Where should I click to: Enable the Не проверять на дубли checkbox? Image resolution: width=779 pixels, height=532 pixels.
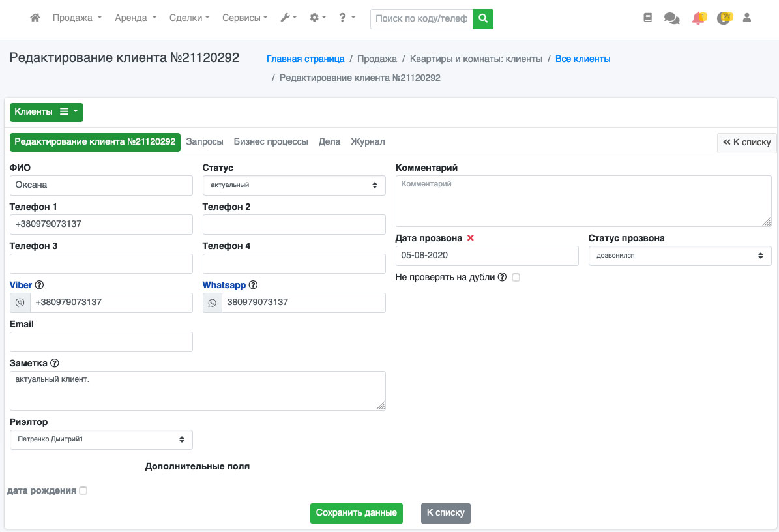[516, 277]
